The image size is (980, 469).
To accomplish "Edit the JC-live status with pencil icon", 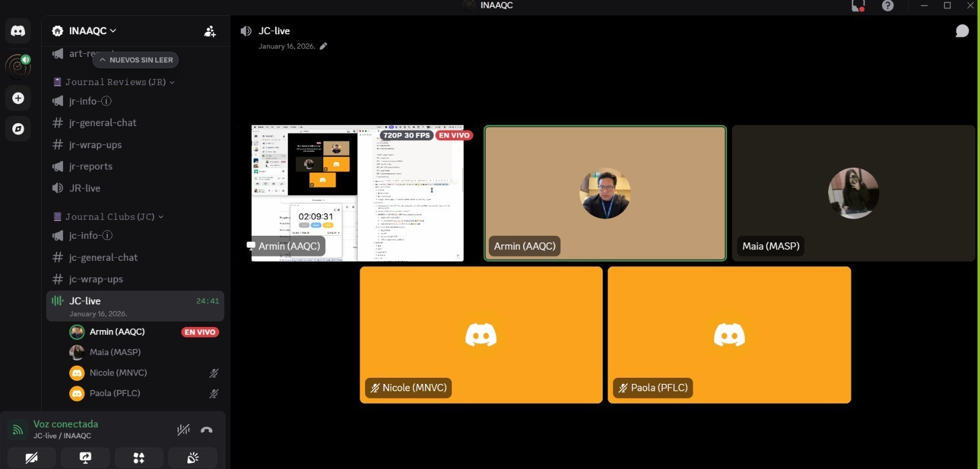I will tap(323, 47).
